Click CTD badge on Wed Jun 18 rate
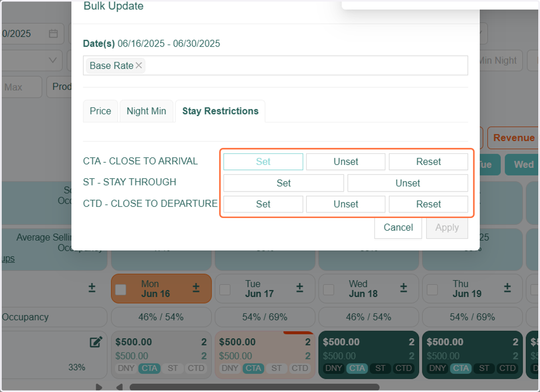Screen dimensions: 540x392 pos(403,368)
